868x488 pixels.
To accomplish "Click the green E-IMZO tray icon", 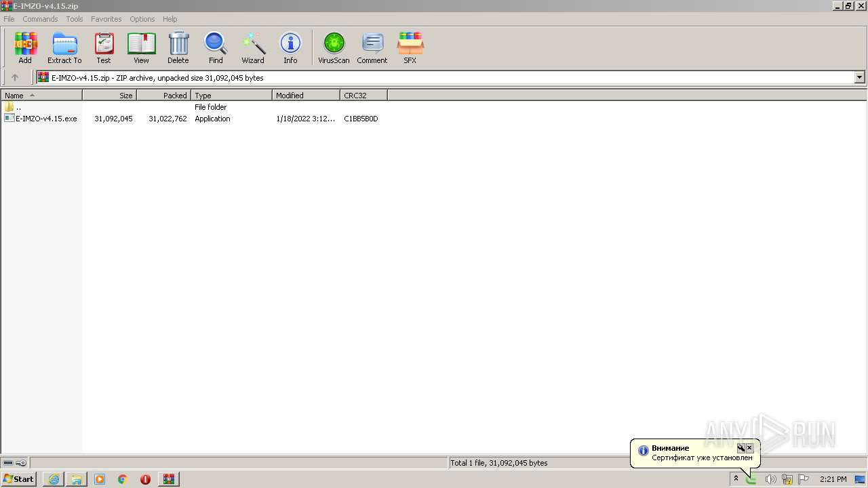I will [751, 479].
